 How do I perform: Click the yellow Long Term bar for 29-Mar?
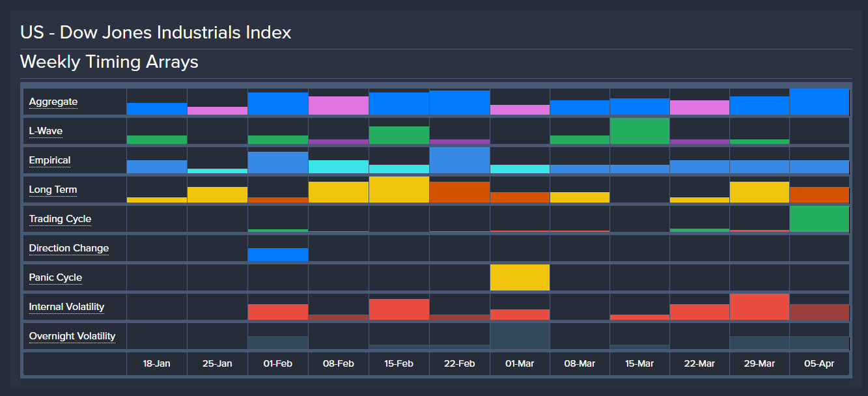coord(759,192)
